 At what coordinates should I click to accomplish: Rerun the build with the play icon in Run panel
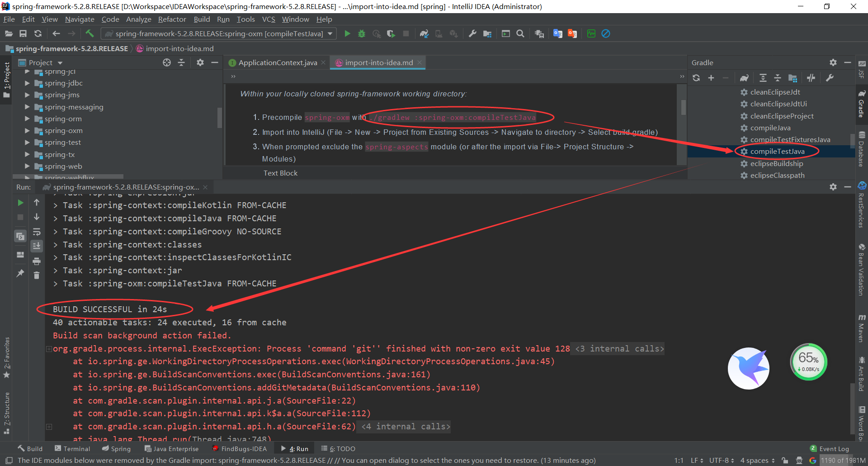pos(20,203)
